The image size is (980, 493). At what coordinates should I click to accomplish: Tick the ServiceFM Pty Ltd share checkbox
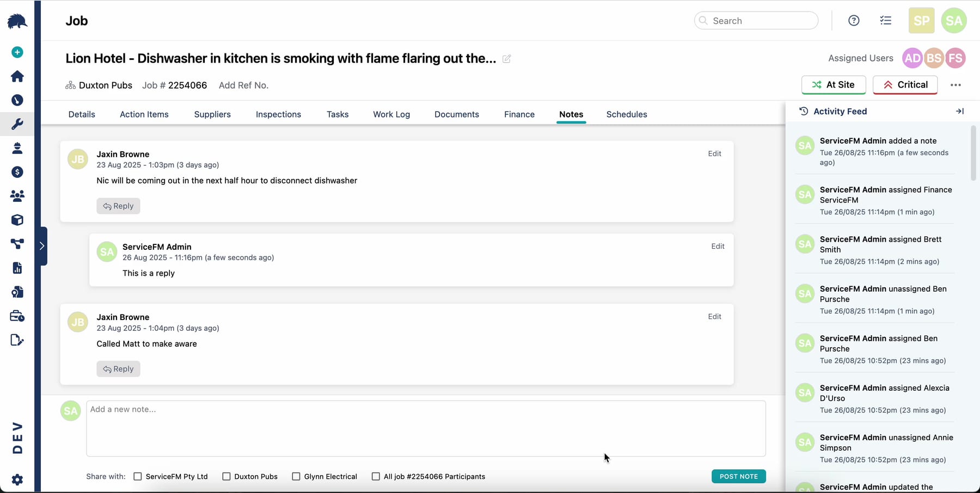pos(138,477)
